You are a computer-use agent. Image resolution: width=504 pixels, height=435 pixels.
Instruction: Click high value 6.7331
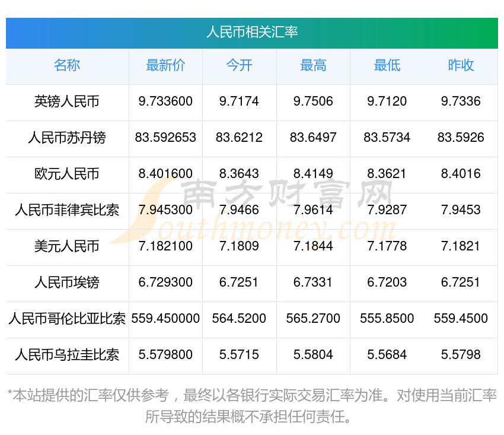[x=313, y=282]
